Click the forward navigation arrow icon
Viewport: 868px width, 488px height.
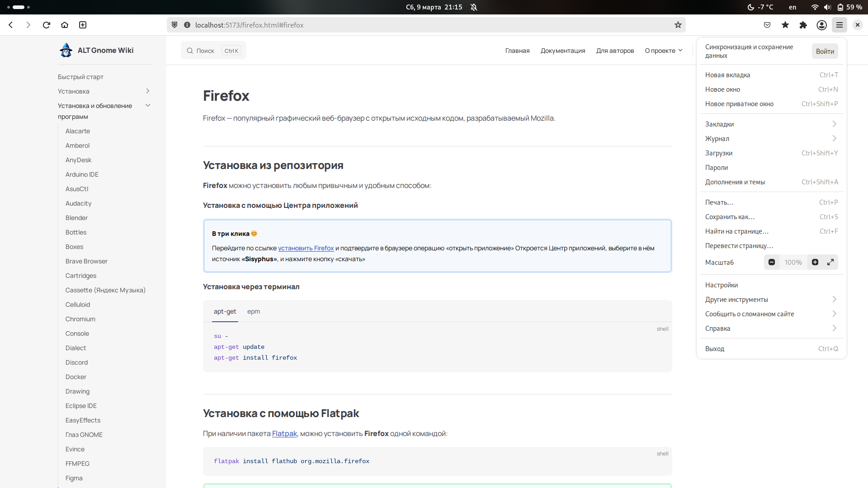point(28,24)
